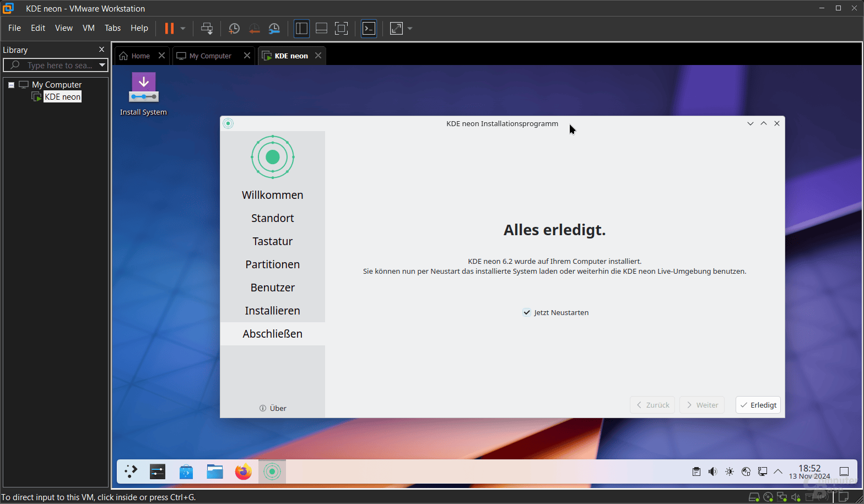864x504 pixels.
Task: Select the Willkommen step in the sidebar
Action: [x=273, y=195]
